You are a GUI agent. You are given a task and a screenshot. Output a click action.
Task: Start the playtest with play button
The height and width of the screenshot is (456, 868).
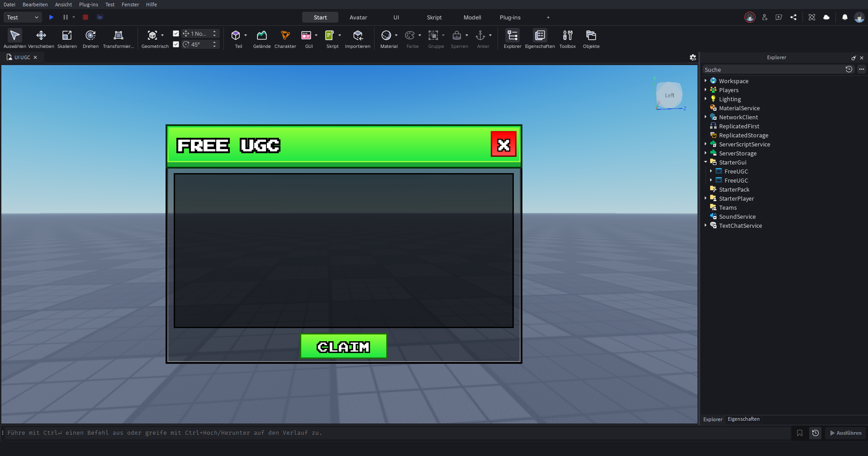coord(51,17)
